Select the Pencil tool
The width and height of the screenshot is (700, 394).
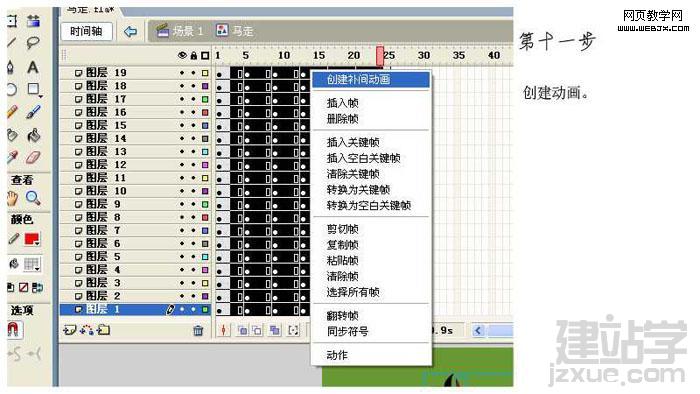point(12,112)
